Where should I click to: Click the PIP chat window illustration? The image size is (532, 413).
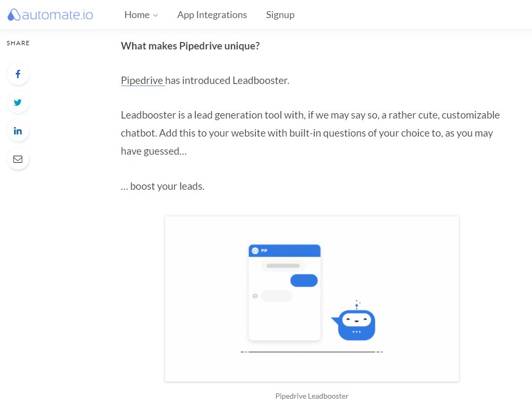coord(285,292)
